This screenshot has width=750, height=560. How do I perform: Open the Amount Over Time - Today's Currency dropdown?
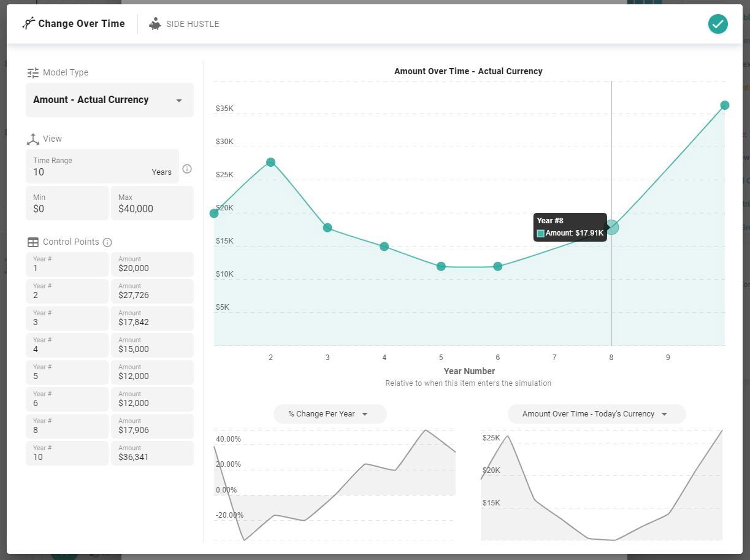(596, 413)
